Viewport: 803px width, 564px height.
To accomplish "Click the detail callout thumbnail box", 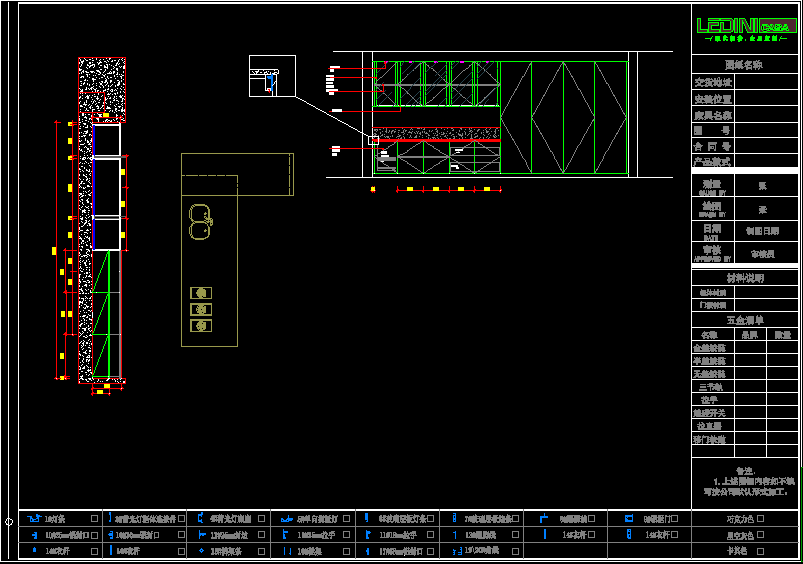I will [272, 76].
